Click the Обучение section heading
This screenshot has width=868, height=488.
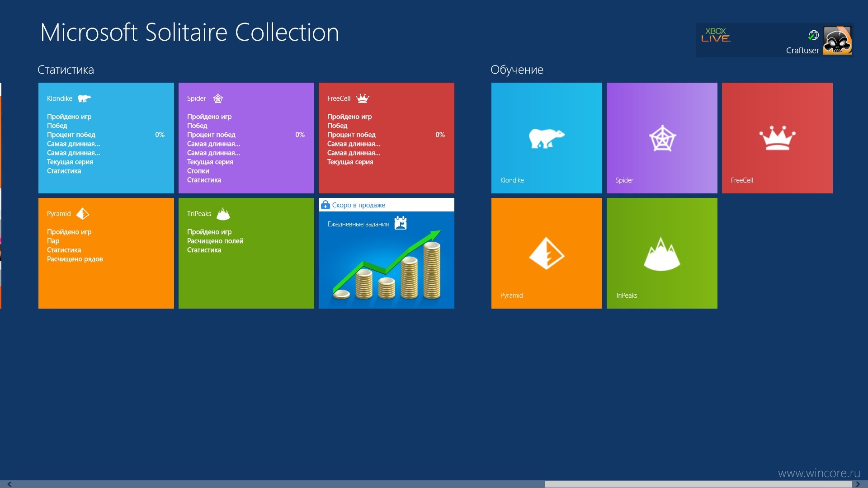coord(517,70)
